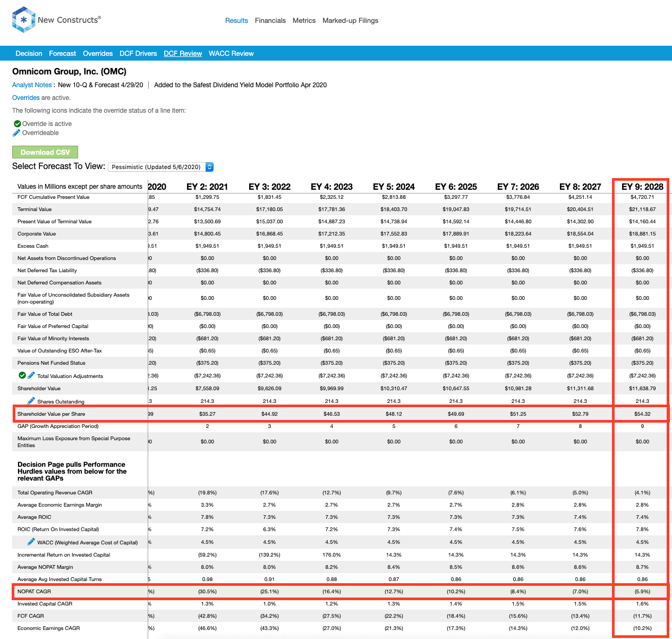Click the FCF CAGR row label

[x=31, y=616]
